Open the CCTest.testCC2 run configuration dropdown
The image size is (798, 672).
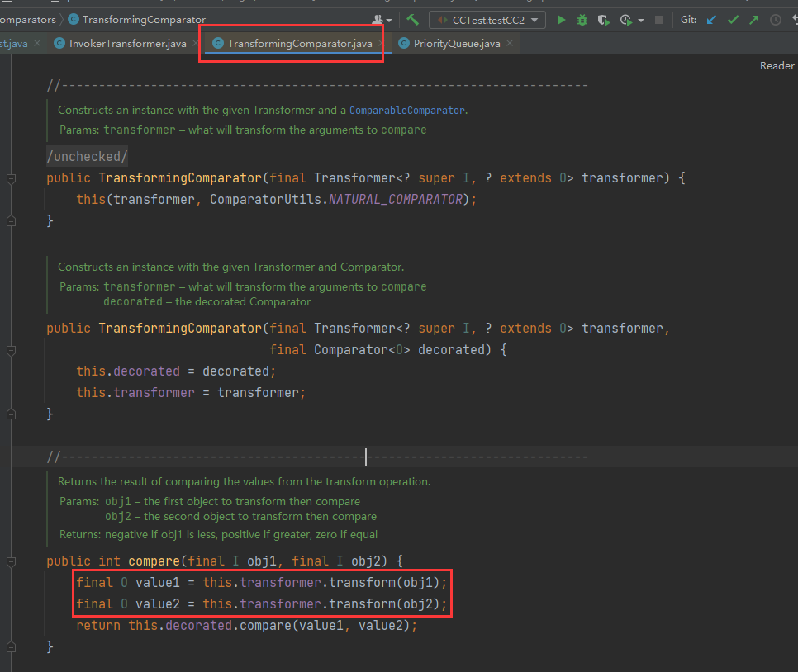point(487,20)
